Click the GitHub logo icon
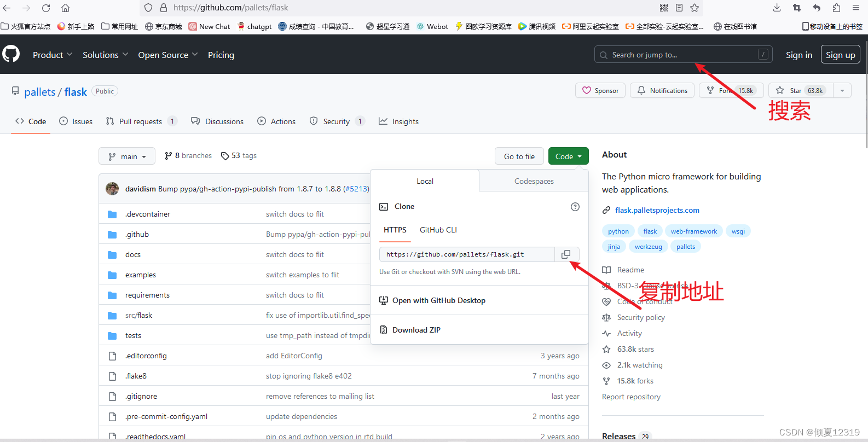The height and width of the screenshot is (442, 868). pyautogui.click(x=11, y=54)
